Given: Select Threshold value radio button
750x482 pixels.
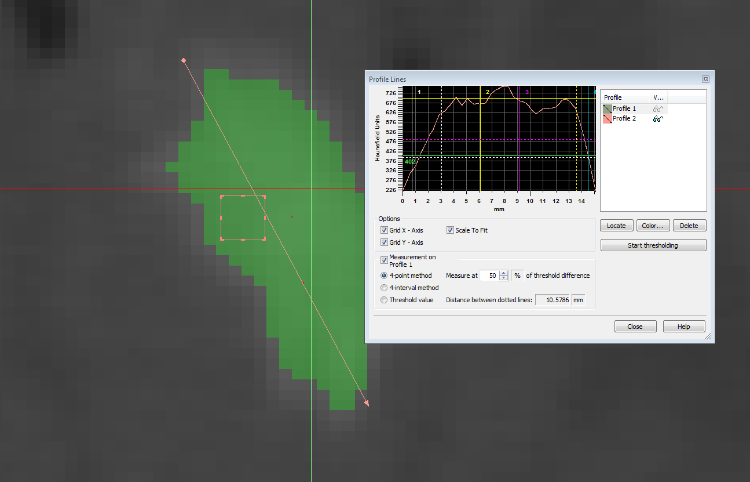Looking at the screenshot, I should 384,299.
